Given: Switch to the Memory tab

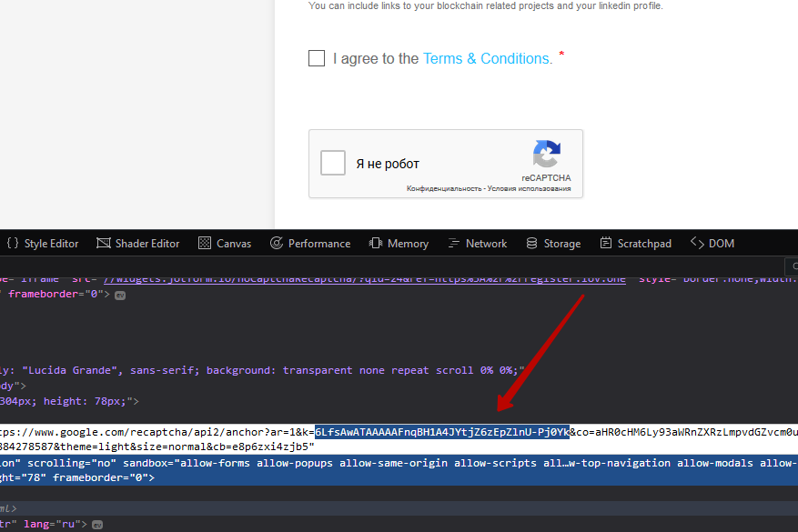Looking at the screenshot, I should 399,244.
